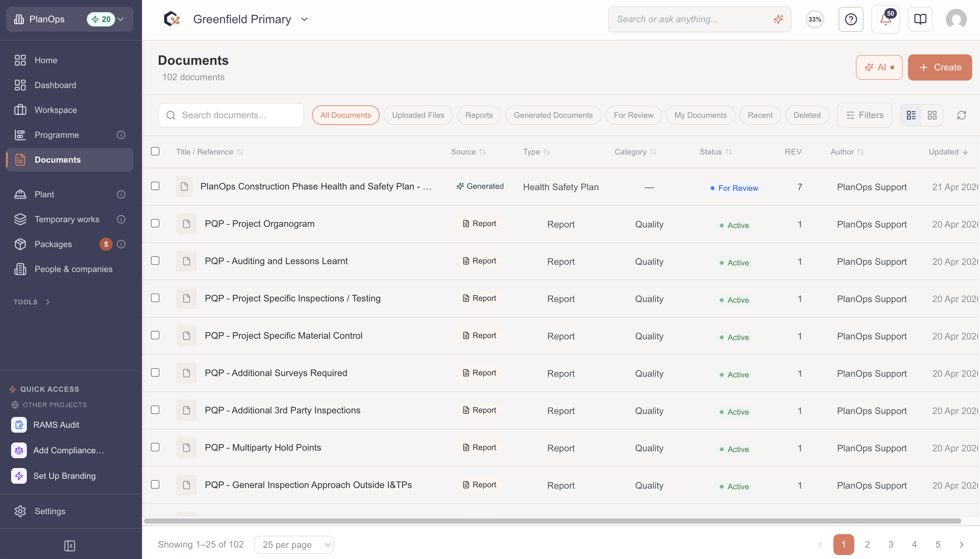Expand the Greenfield Primary project dropdown
980x559 pixels.
[x=304, y=19]
